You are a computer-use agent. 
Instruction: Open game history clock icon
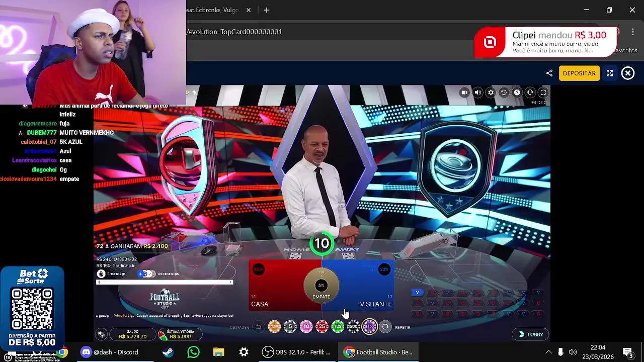tap(504, 93)
